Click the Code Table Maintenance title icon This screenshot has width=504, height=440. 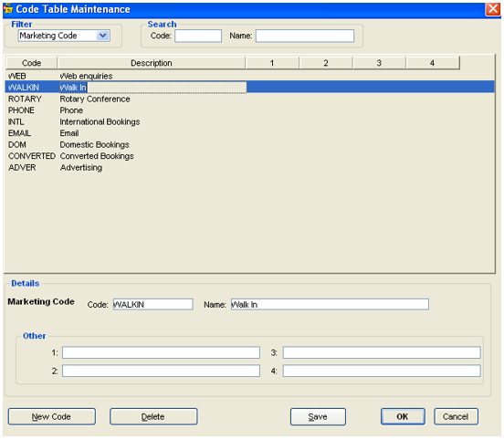coord(8,9)
